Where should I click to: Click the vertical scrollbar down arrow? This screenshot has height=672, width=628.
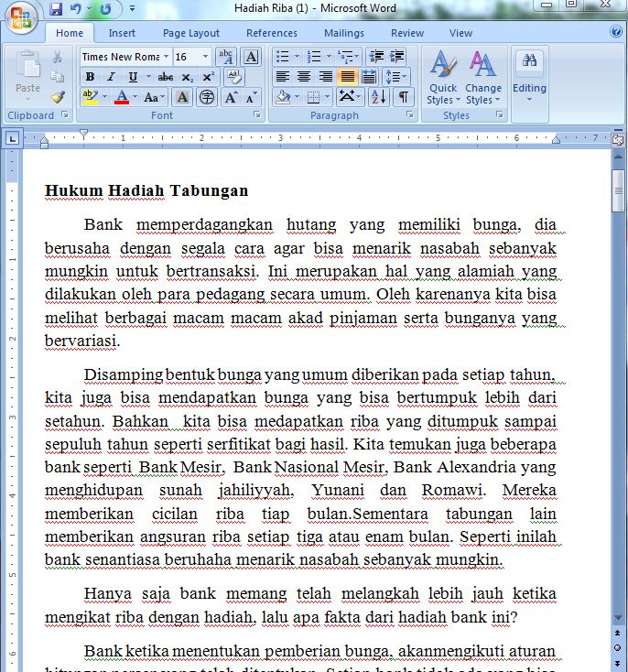(619, 632)
